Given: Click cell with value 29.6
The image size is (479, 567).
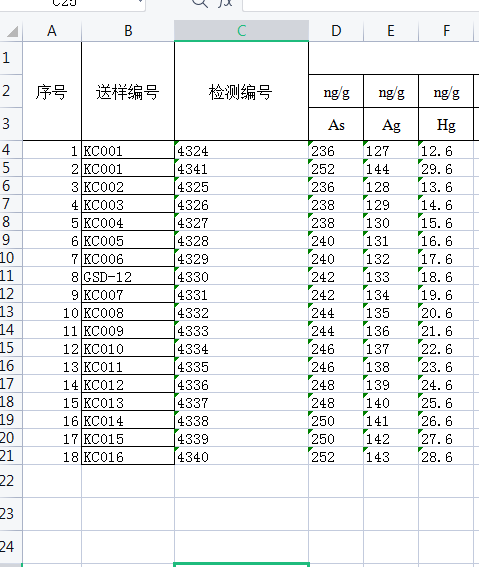Looking at the screenshot, I should tap(446, 168).
